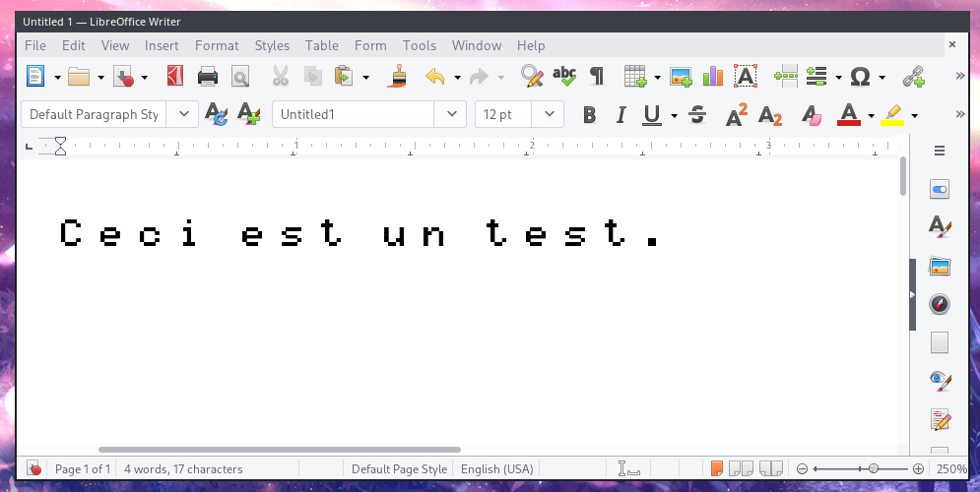Toggle insert mode indicator in the status bar

click(x=628, y=468)
